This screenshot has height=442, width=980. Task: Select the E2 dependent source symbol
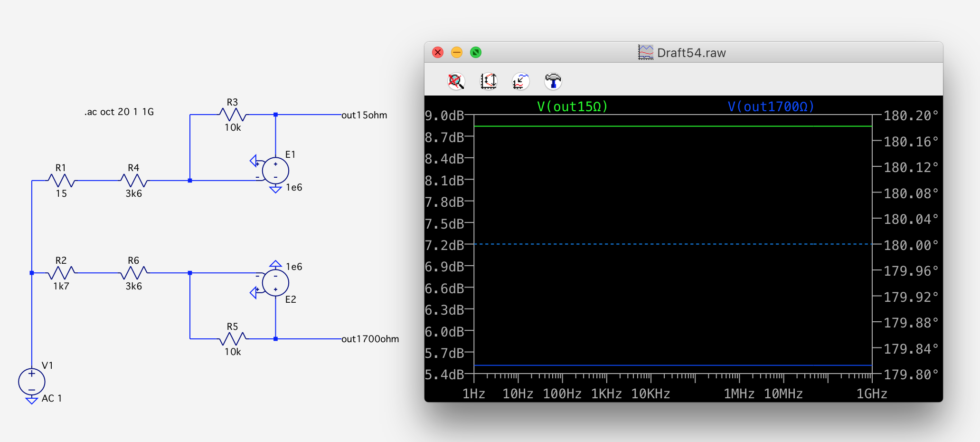click(275, 283)
